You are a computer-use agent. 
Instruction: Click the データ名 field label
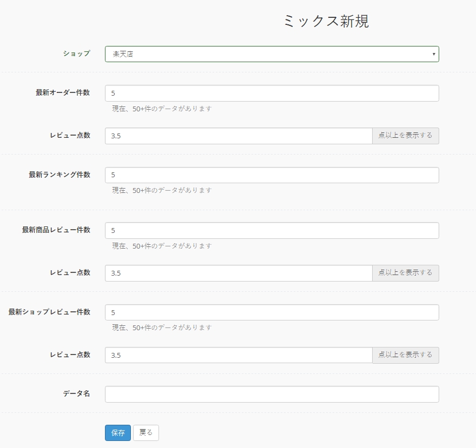76,393
